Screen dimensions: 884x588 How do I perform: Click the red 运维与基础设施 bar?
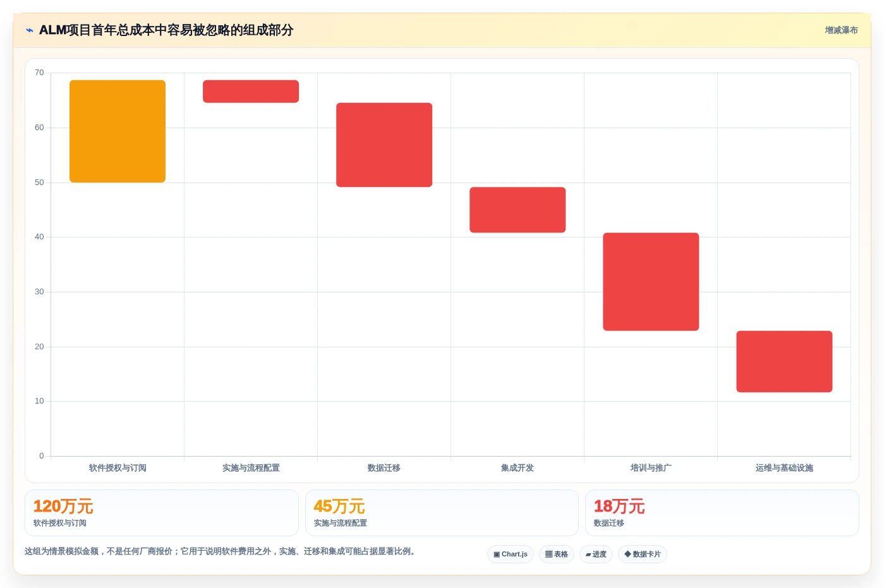tap(784, 361)
